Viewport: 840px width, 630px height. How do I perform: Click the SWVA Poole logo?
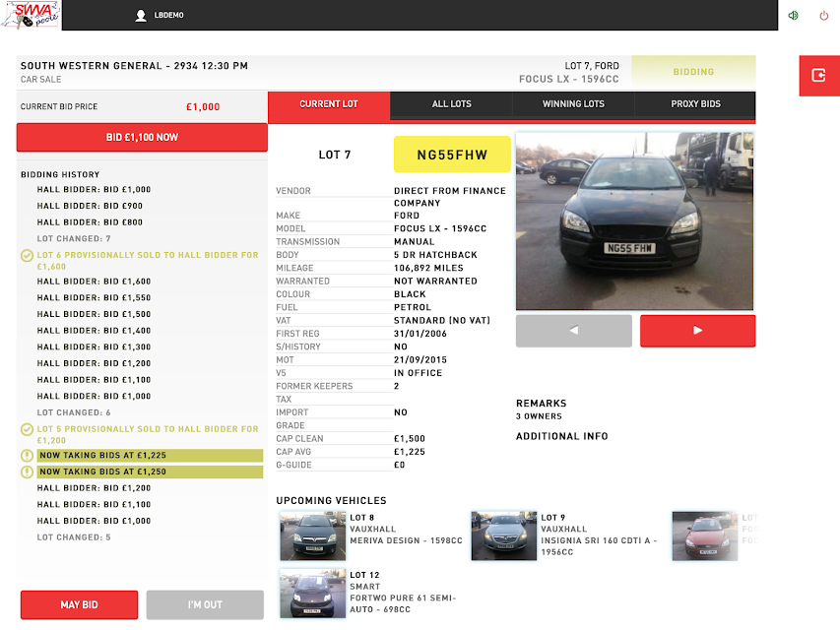31,15
